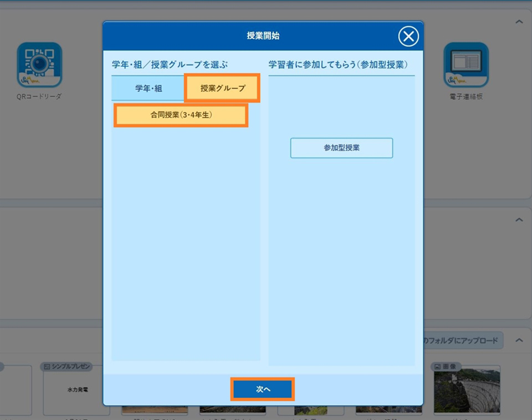The height and width of the screenshot is (420, 532).
Task: Click the 参加型授業 button
Action: pos(341,148)
